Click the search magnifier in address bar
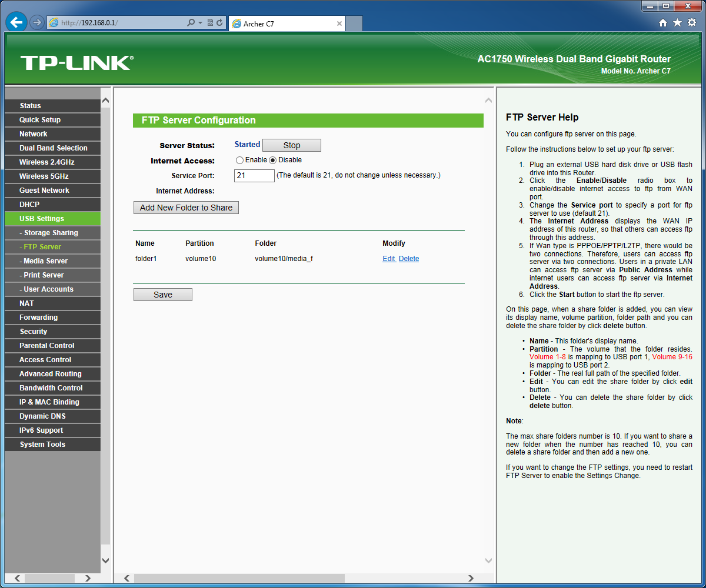 (191, 23)
